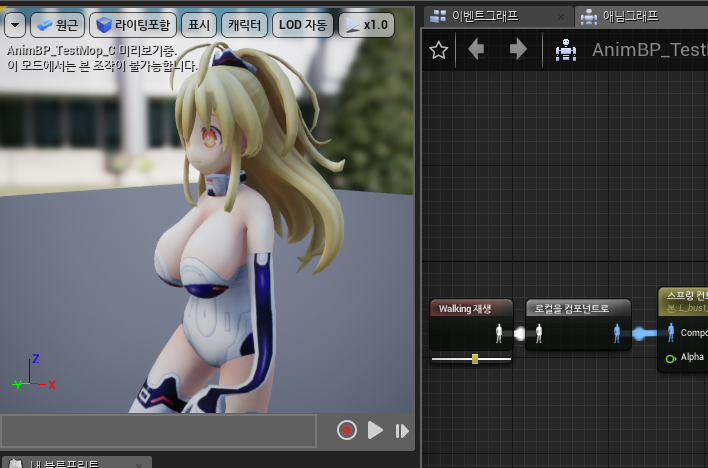Screen dimensions: 708x468
Task: Open the 원근 perspective view menu
Action: [57, 25]
